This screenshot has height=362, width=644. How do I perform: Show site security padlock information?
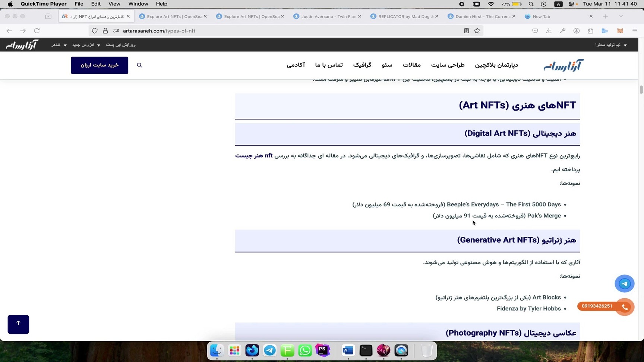pos(105,31)
